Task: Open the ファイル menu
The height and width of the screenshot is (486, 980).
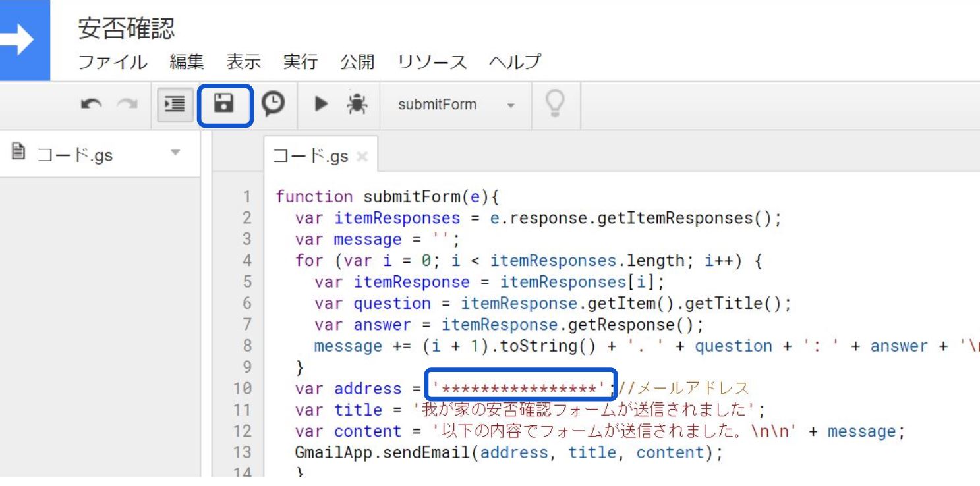Action: [x=113, y=62]
